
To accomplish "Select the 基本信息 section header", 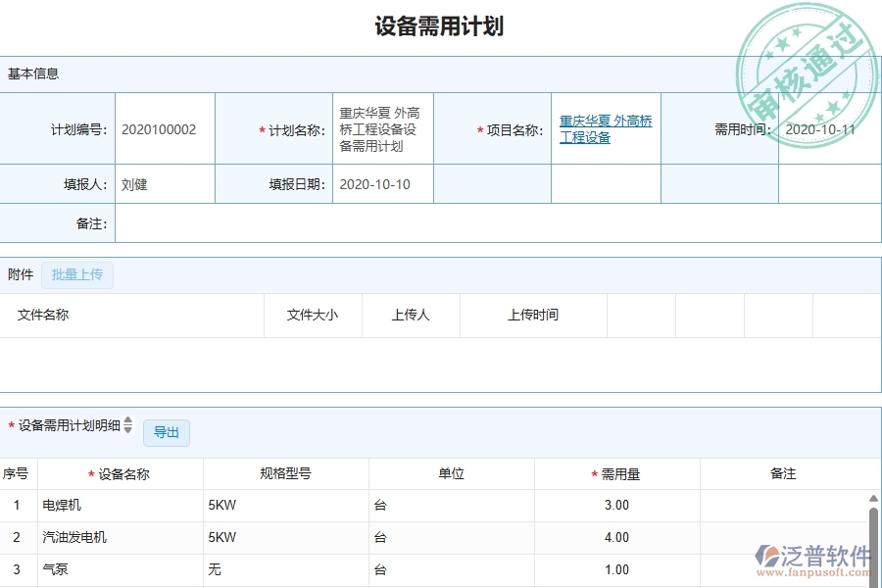I will [x=33, y=73].
